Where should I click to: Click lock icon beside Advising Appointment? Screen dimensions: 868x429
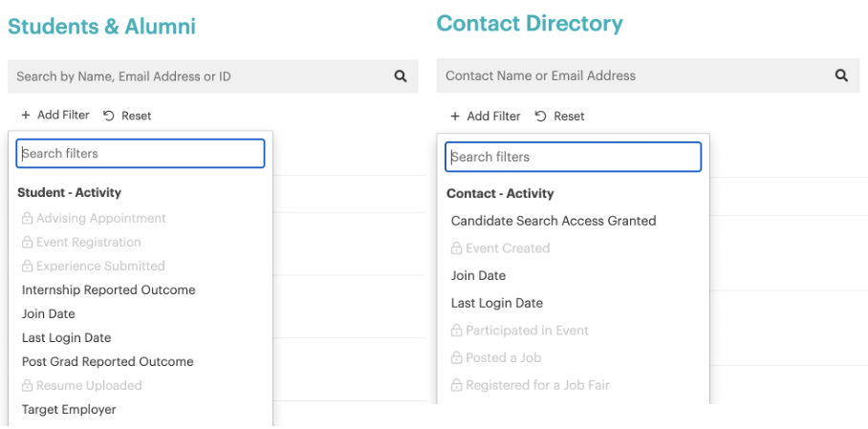tap(28, 219)
